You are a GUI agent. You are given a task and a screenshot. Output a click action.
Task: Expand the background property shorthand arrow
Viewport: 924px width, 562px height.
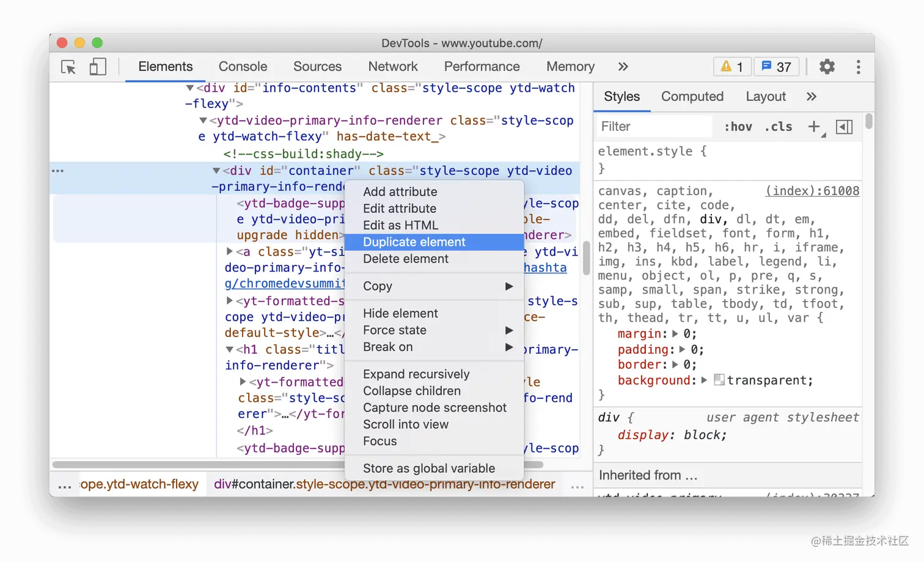click(704, 380)
